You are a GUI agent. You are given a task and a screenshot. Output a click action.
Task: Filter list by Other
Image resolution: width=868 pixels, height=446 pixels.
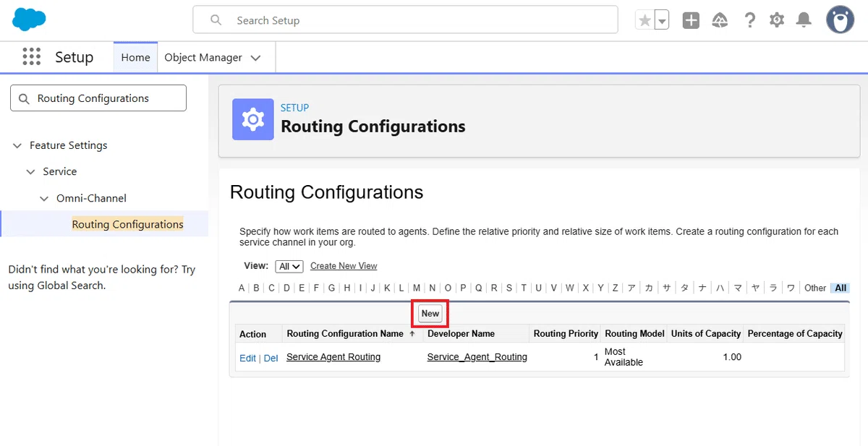(815, 288)
